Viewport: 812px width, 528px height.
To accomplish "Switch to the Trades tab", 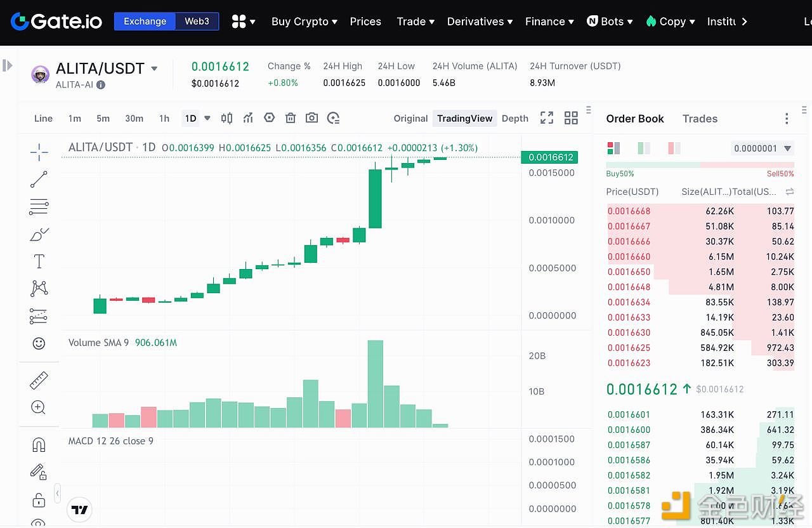I will tap(700, 119).
